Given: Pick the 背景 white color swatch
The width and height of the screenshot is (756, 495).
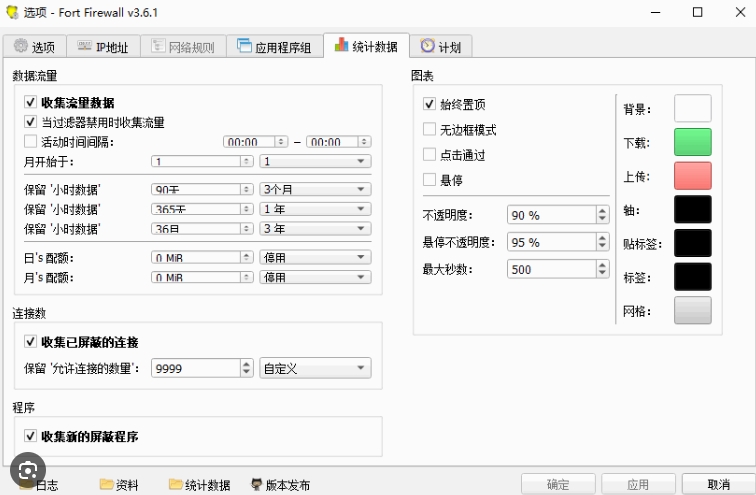Looking at the screenshot, I should pyautogui.click(x=692, y=108).
